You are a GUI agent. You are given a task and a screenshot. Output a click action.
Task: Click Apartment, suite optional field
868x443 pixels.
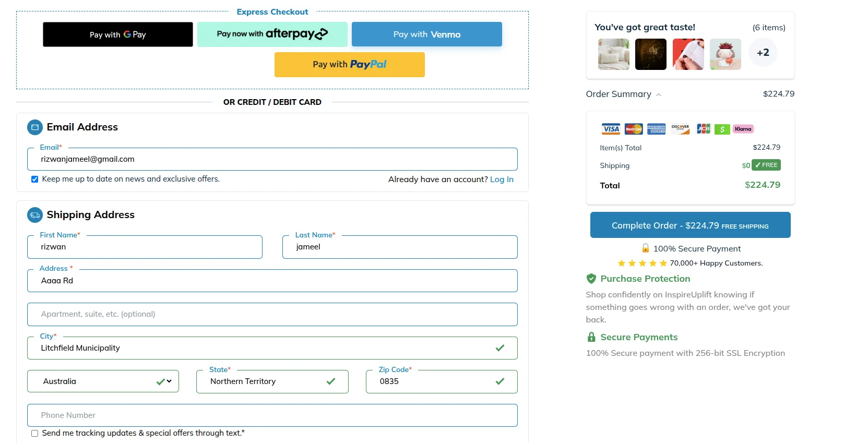(x=272, y=314)
